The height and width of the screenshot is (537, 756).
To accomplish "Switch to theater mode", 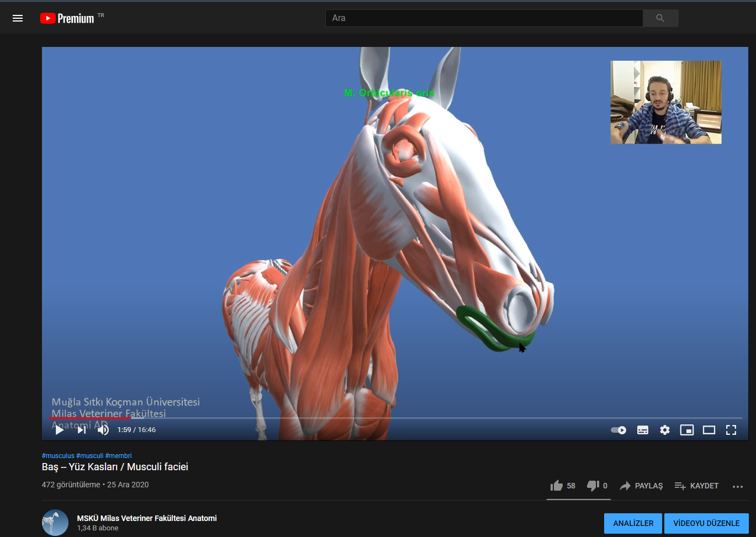I will (709, 430).
